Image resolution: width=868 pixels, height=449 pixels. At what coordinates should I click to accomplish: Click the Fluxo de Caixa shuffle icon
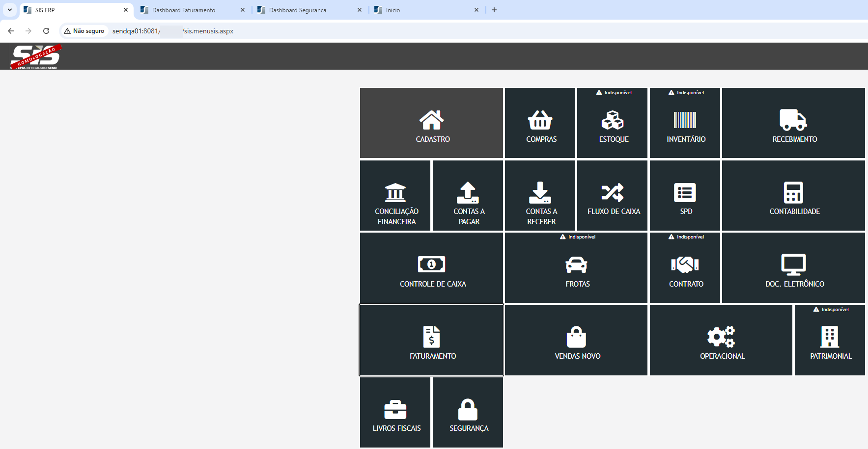(x=613, y=193)
